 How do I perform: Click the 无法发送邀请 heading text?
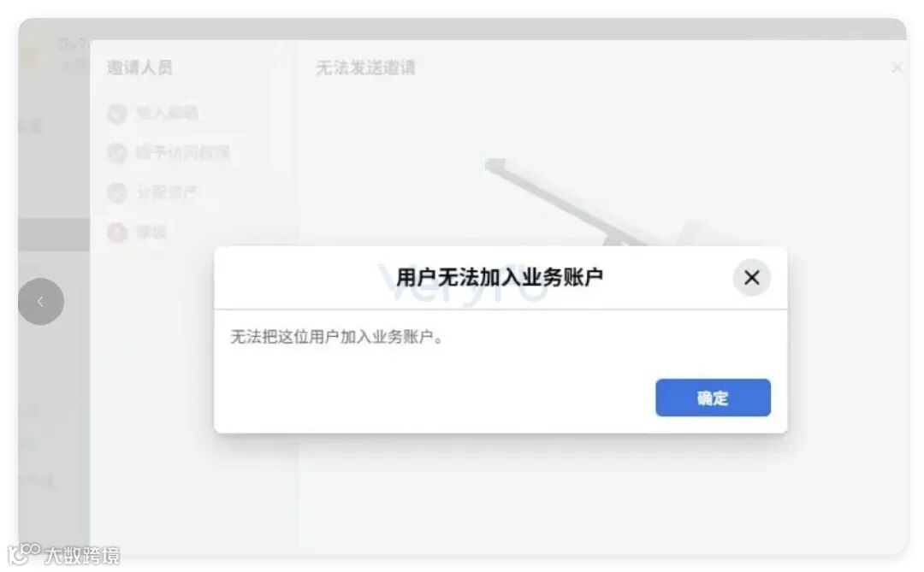click(365, 68)
